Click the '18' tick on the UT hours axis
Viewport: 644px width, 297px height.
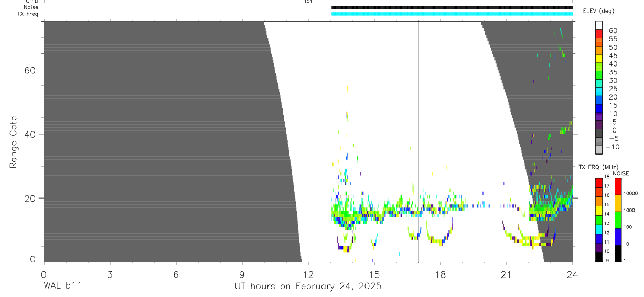click(441, 274)
